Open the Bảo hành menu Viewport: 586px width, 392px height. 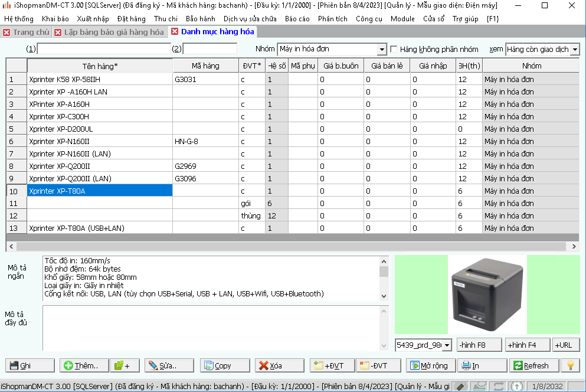point(200,19)
